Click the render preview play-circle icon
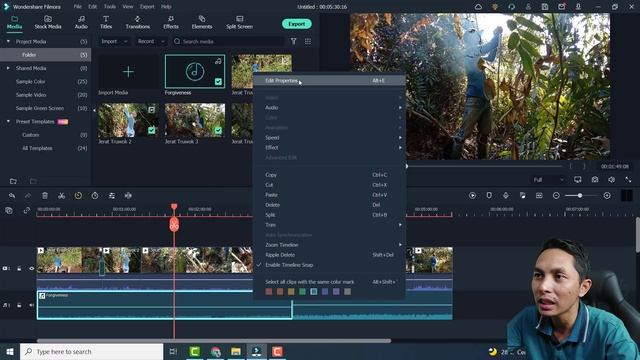 472,196
